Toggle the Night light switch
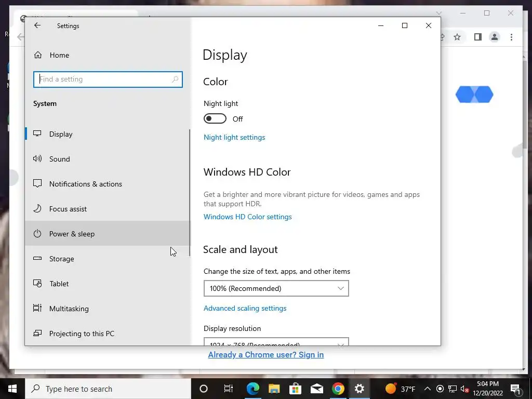The height and width of the screenshot is (399, 532). point(215,119)
